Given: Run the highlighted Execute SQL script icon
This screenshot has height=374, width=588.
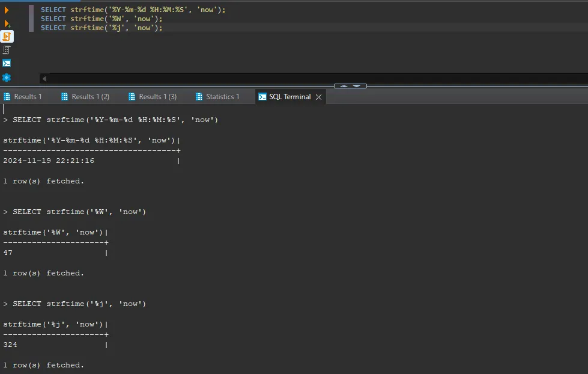Looking at the screenshot, I should pos(7,37).
